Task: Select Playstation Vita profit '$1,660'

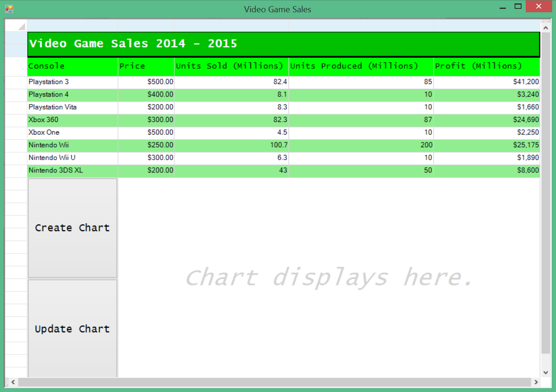Action: pos(487,107)
